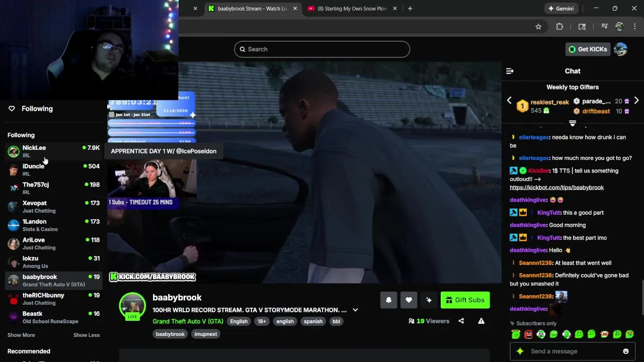Open iDuncle's channel in Following list
This screenshot has width=644, height=362.
53,169
